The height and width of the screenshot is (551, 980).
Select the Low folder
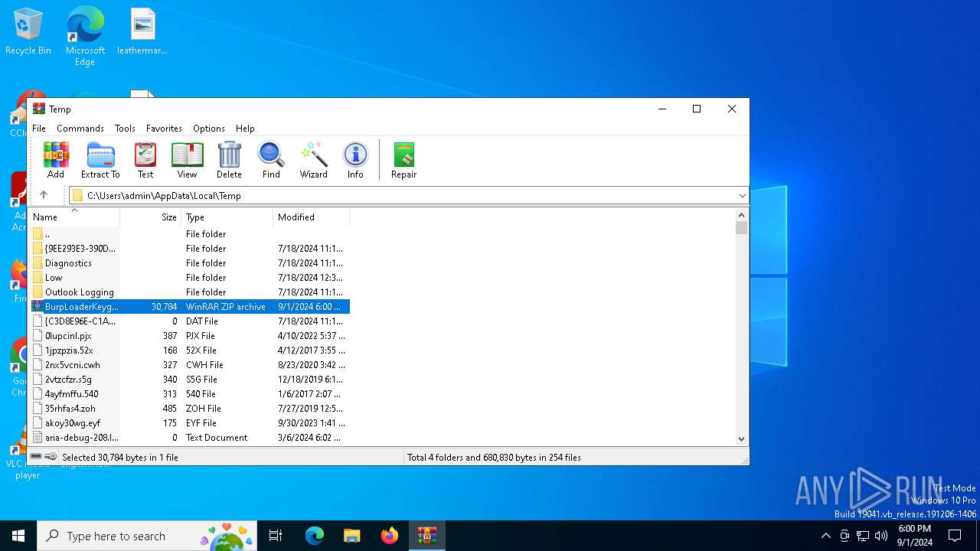point(190,278)
